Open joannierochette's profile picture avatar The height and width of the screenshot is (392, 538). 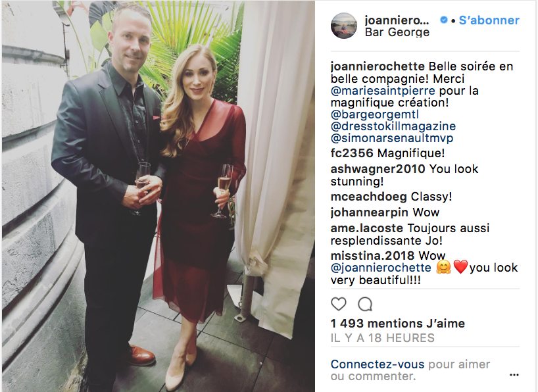coord(344,26)
